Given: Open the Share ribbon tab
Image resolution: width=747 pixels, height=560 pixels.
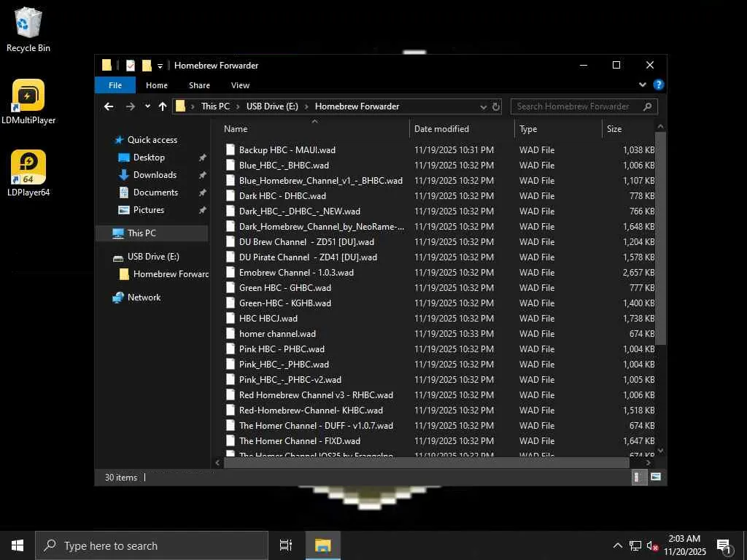Looking at the screenshot, I should 199,85.
